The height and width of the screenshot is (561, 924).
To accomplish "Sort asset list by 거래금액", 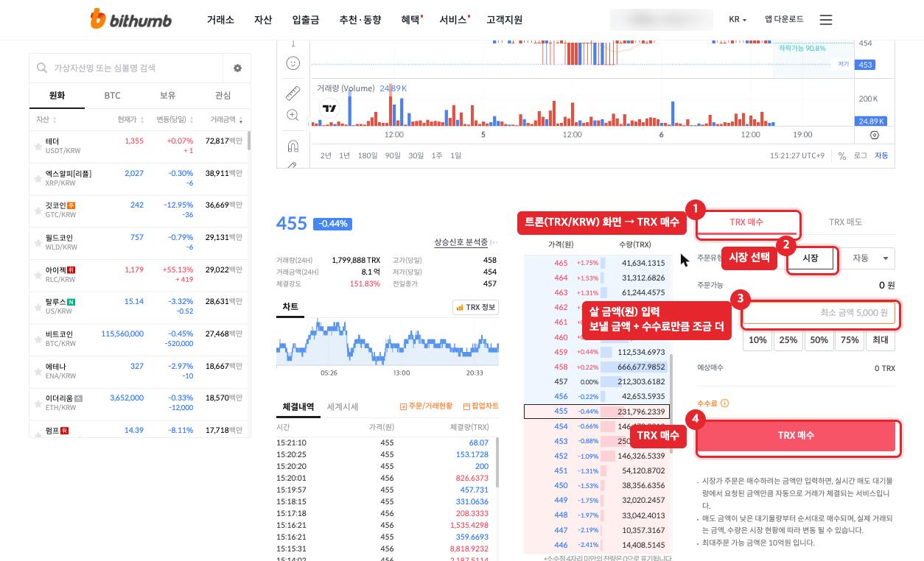I will pyautogui.click(x=226, y=119).
